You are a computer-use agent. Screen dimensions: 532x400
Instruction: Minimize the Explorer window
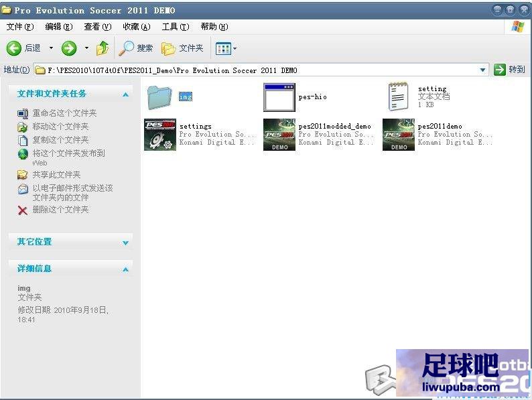497,10
